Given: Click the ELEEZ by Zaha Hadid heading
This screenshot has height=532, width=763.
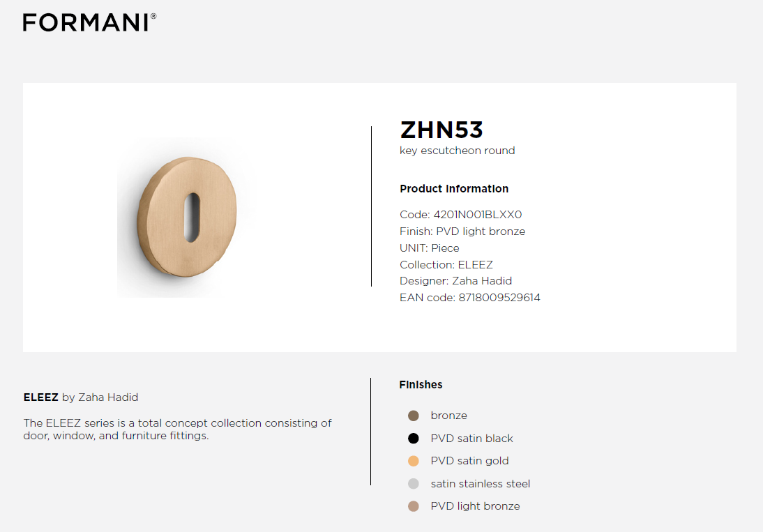Looking at the screenshot, I should (x=81, y=397).
